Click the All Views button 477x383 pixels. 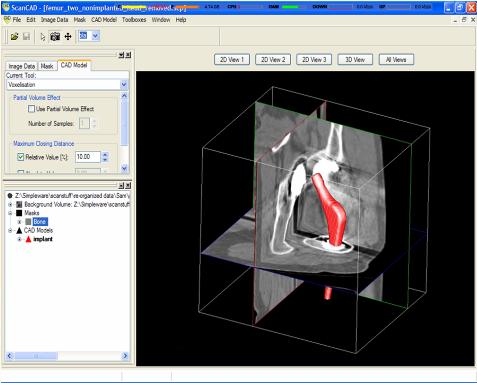[x=396, y=60]
